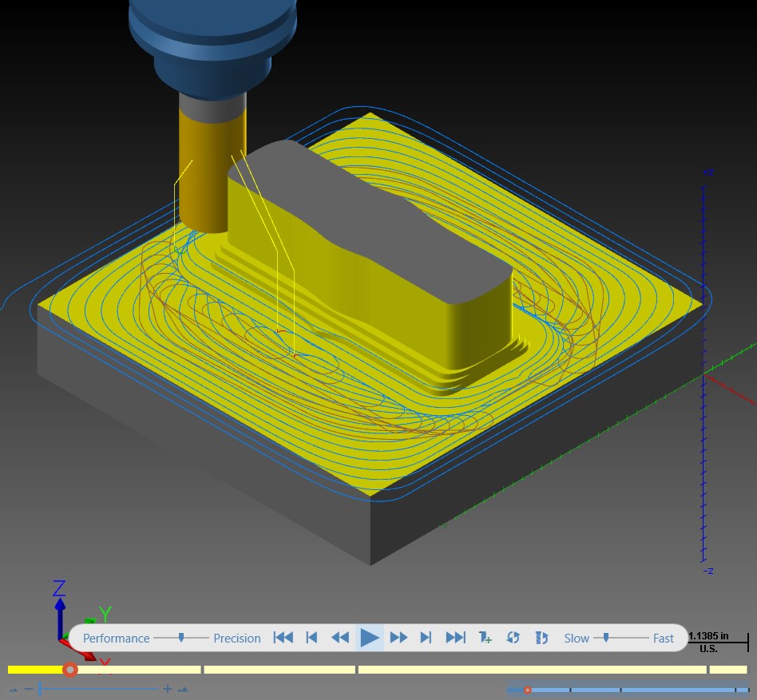Jump to the start of simulation
Image resolution: width=757 pixels, height=700 pixels.
point(283,638)
